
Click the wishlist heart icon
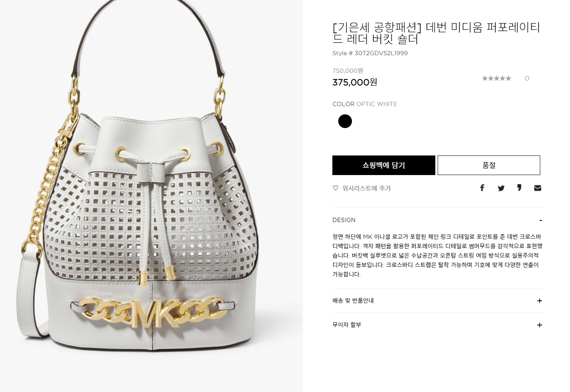click(x=336, y=188)
